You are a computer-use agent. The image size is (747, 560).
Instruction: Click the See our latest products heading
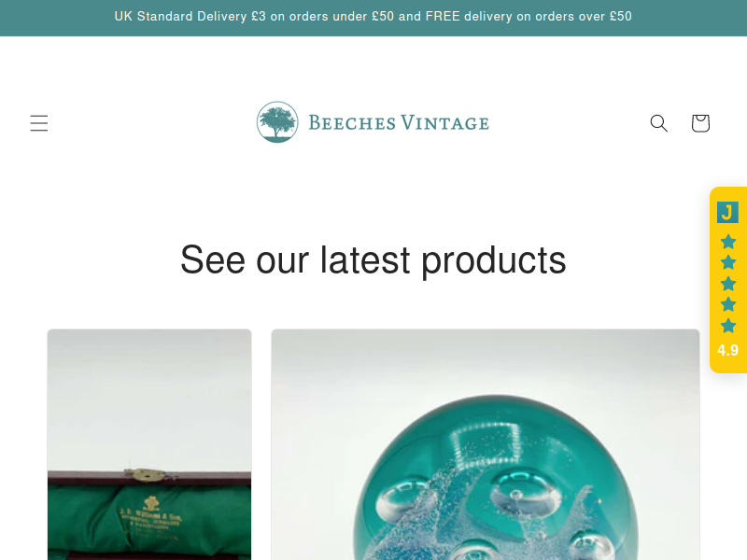pyautogui.click(x=373, y=260)
